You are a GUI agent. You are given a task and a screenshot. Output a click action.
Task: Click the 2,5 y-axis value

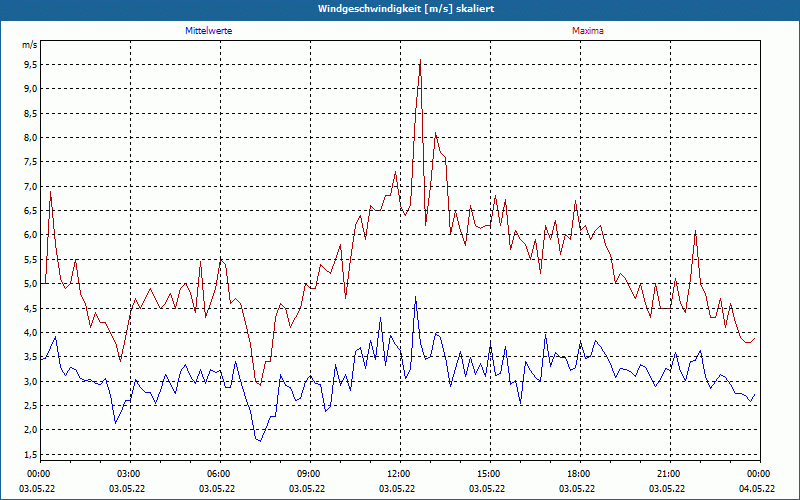pos(31,406)
